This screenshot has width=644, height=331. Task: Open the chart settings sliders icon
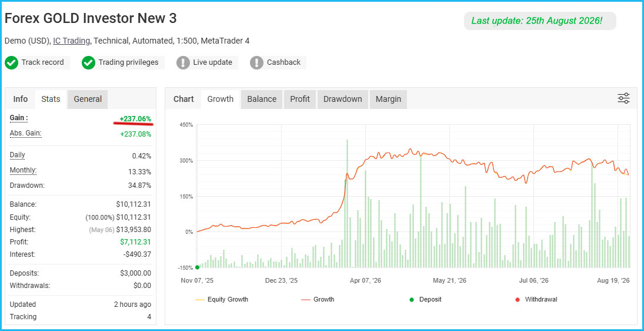pos(623,98)
